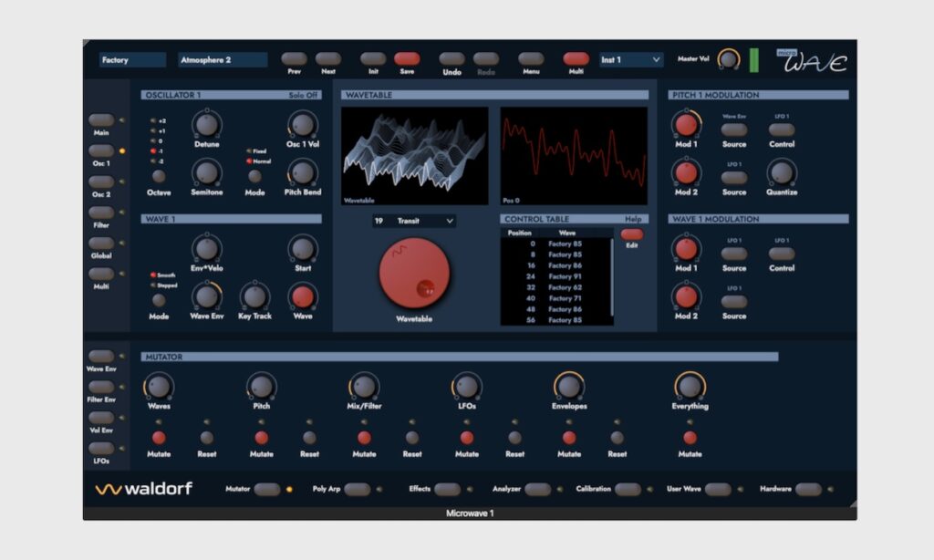The image size is (934, 560).
Task: Click the Pitch 1 Modulation Mod 2 knob
Action: pos(686,173)
